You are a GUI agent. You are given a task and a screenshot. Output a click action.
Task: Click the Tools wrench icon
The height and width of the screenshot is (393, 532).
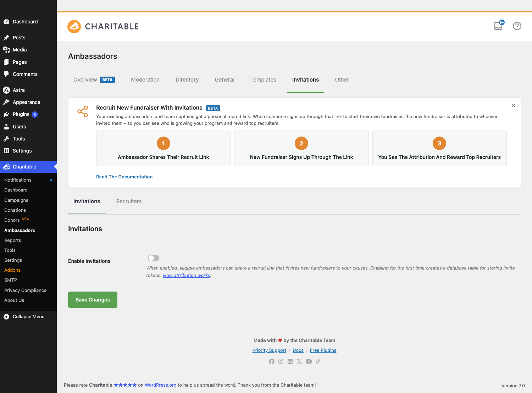[6, 139]
